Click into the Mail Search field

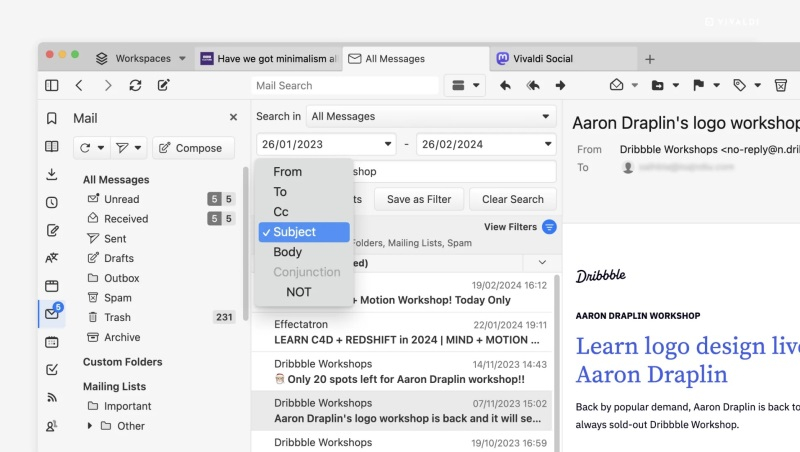(x=343, y=86)
